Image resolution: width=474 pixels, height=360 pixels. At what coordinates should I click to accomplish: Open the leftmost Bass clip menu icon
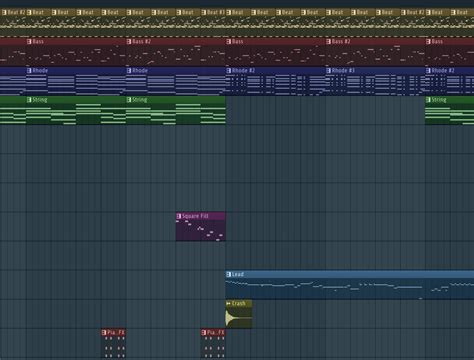point(29,42)
